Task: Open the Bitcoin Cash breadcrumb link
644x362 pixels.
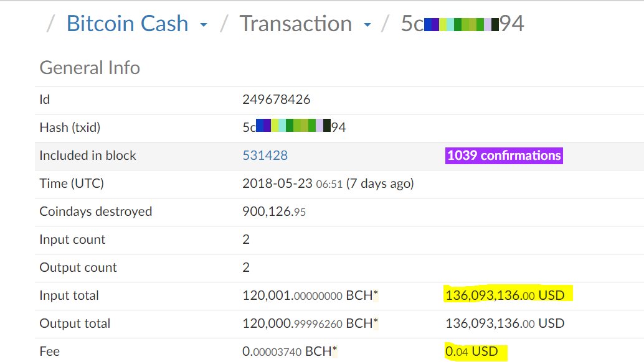Action: (x=127, y=24)
